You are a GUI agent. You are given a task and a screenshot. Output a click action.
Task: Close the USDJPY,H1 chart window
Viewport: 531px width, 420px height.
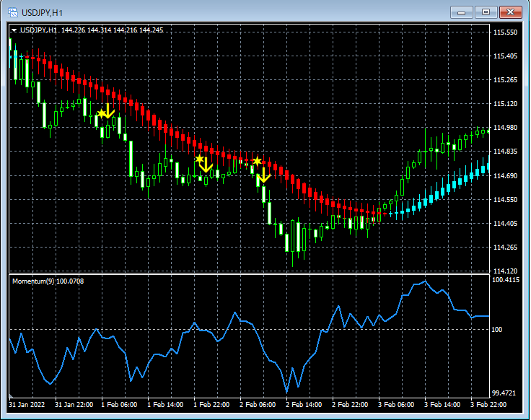(510, 12)
